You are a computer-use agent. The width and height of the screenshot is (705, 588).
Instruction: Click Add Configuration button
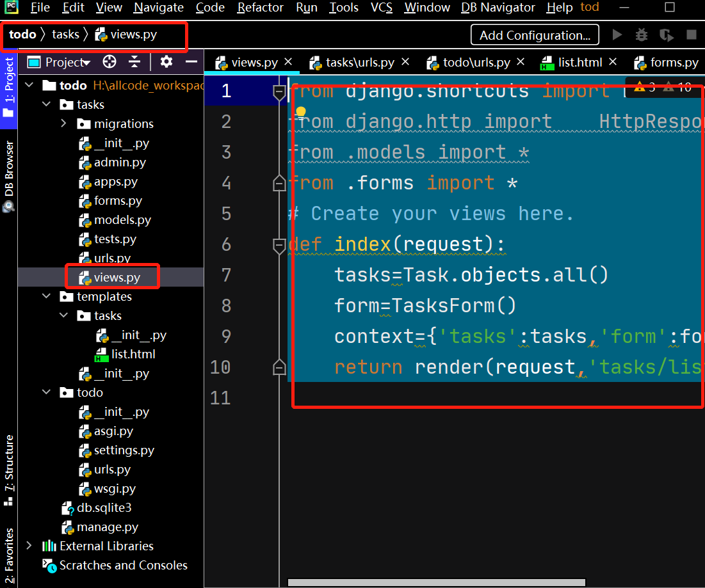pos(535,35)
